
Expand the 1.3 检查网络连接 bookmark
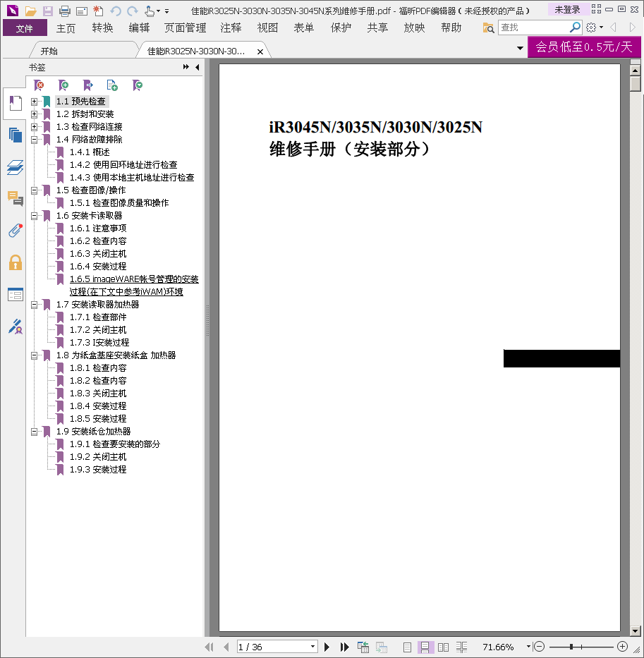[x=34, y=126]
